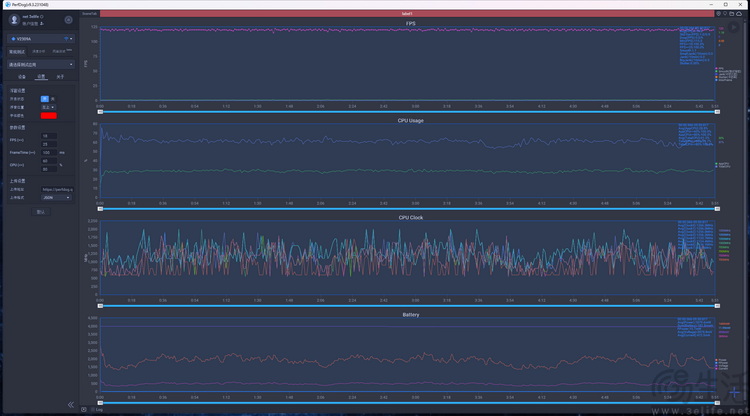Click CPU Usage chart right slider handle

717,209
